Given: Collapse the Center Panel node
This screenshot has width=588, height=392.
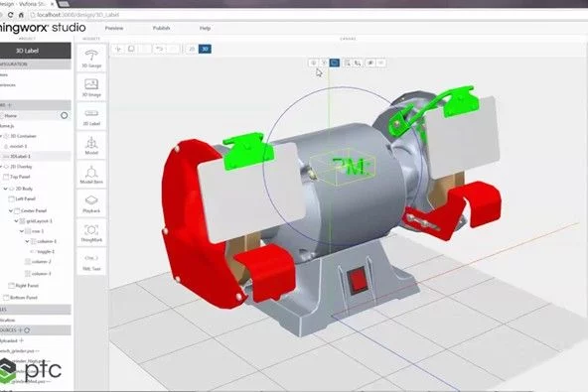Looking at the screenshot, I should click(11, 210).
